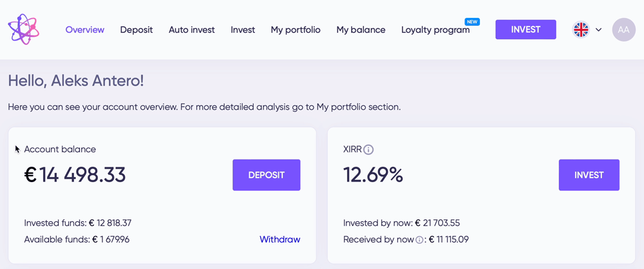Click the DEPOSIT button in Account balance
The width and height of the screenshot is (644, 269).
coord(267,175)
